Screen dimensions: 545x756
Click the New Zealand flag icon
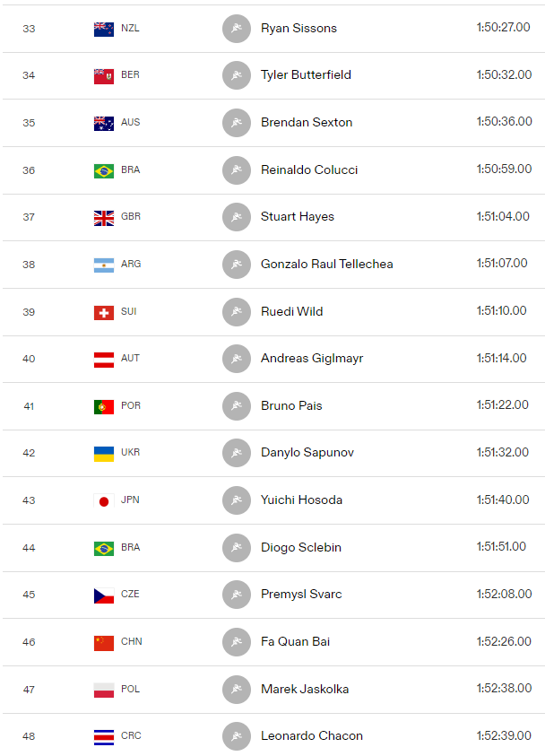104,30
